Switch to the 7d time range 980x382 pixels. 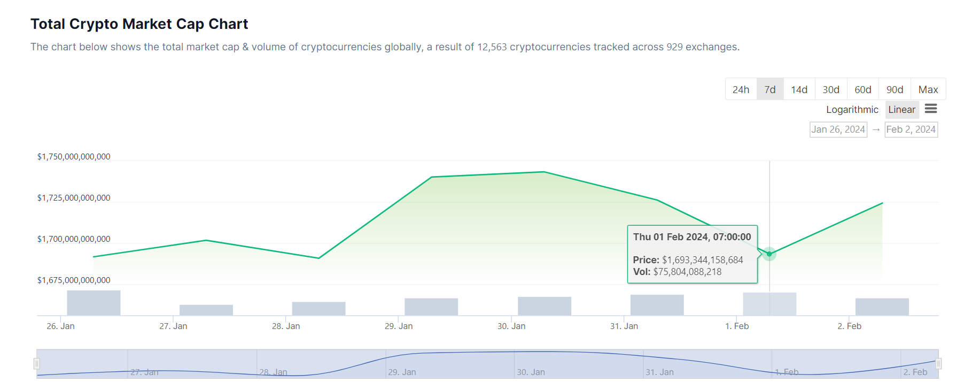point(769,89)
